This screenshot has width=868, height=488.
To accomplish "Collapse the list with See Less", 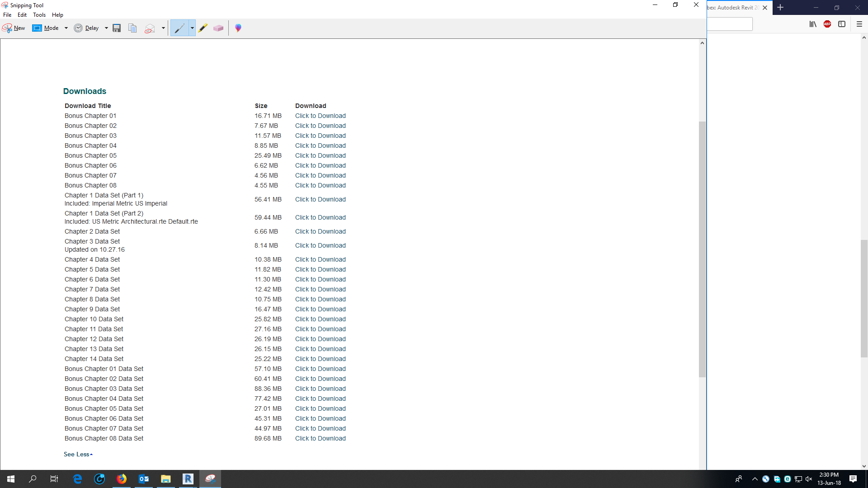I will (x=78, y=454).
